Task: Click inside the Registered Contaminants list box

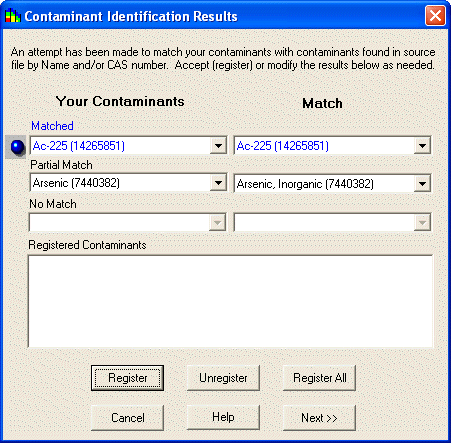Action: 230,301
